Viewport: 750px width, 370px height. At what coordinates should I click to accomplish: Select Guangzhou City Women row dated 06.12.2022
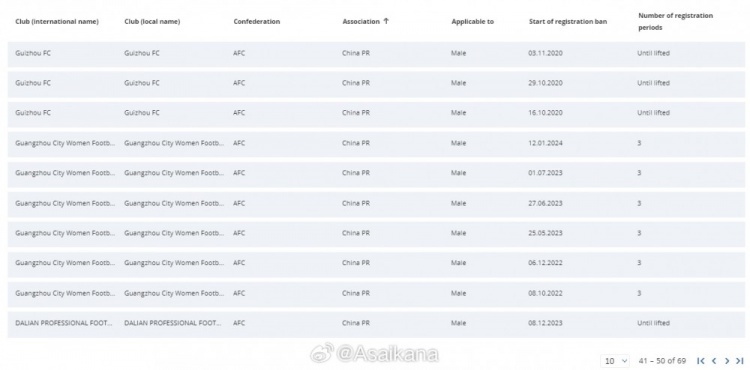coord(376,263)
